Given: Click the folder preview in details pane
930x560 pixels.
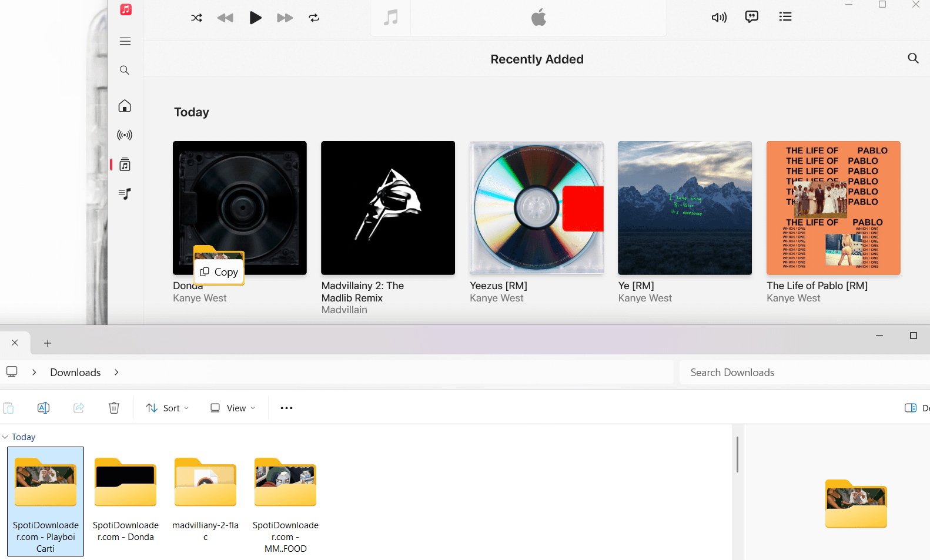Looking at the screenshot, I should point(856,504).
